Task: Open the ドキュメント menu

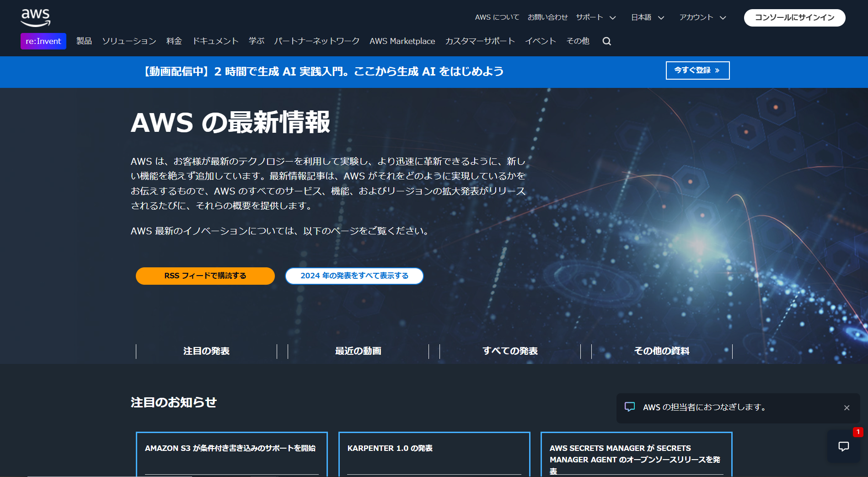Action: 215,41
